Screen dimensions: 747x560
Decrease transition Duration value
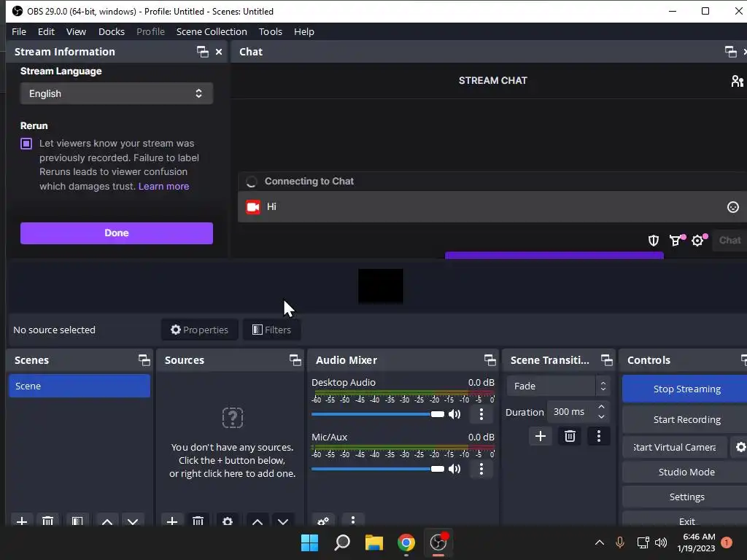click(601, 417)
